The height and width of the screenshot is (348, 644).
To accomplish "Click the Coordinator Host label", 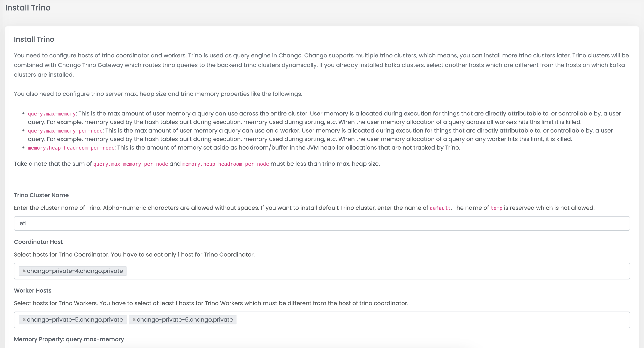I will coord(38,242).
